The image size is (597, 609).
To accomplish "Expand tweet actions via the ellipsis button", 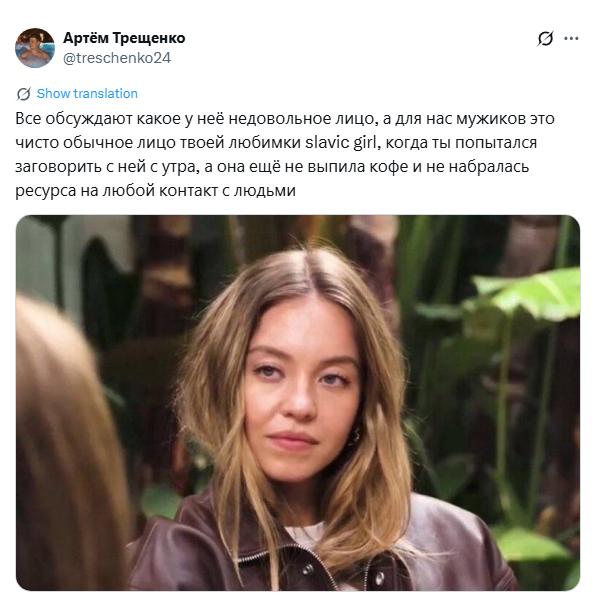I will (x=571, y=38).
